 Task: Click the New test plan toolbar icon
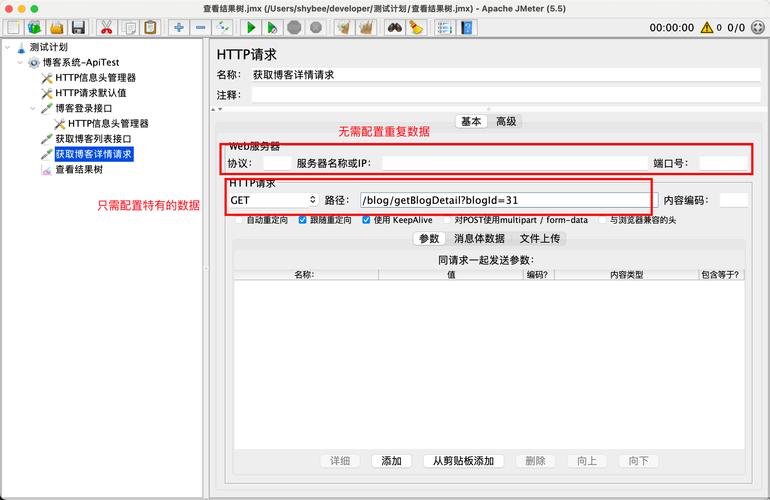point(13,28)
